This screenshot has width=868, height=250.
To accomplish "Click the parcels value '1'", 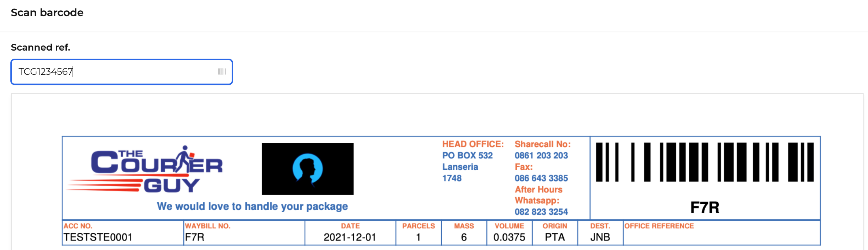I will pos(418,237).
